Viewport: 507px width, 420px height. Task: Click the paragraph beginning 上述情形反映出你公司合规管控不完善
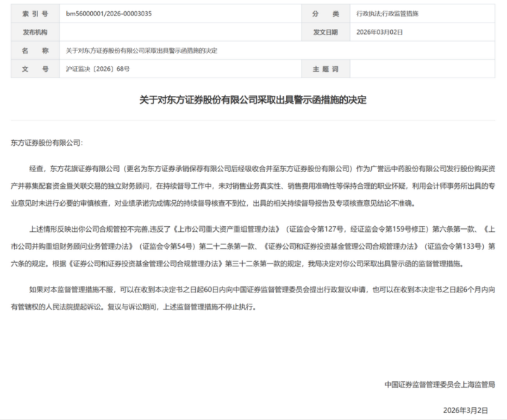pos(253,246)
